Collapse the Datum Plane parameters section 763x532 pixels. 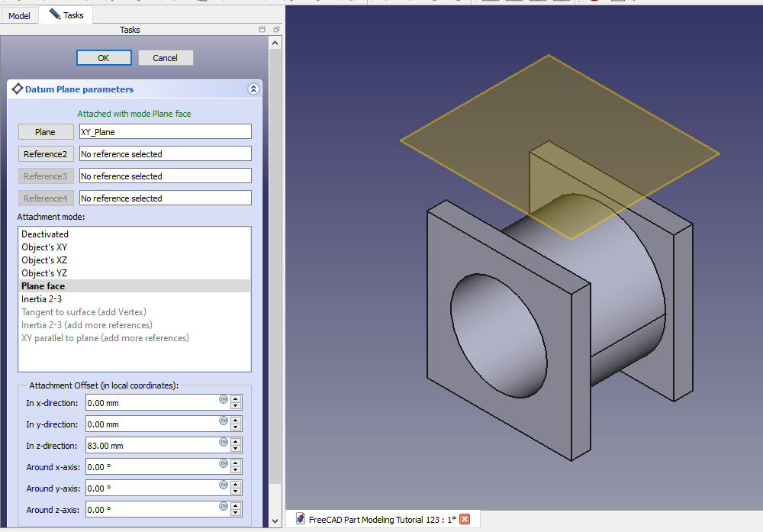[253, 89]
